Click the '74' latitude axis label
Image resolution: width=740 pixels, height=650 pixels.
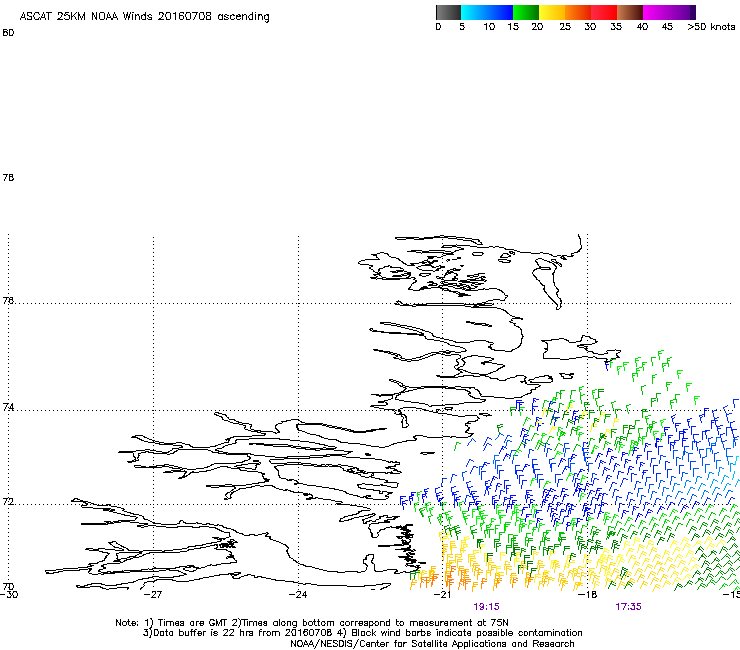pos(8,407)
